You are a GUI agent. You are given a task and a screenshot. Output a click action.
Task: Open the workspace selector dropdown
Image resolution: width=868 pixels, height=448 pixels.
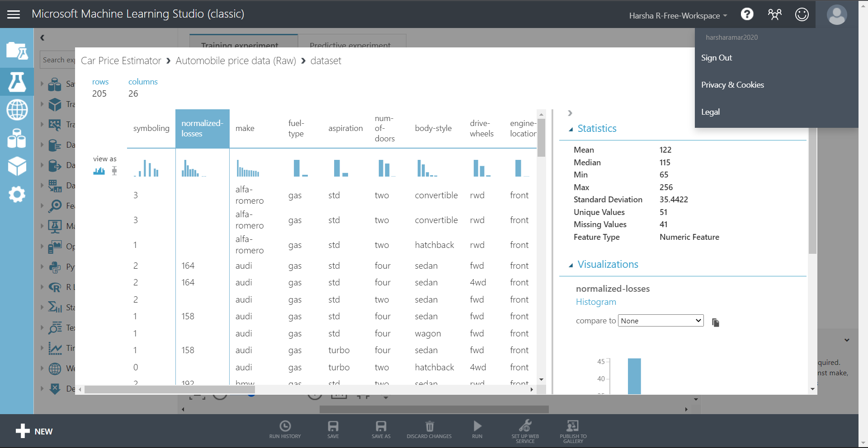[678, 16]
